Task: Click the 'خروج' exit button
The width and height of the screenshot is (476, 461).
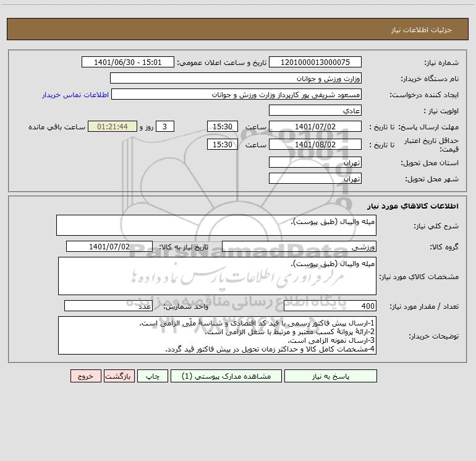Action: pos(85,376)
